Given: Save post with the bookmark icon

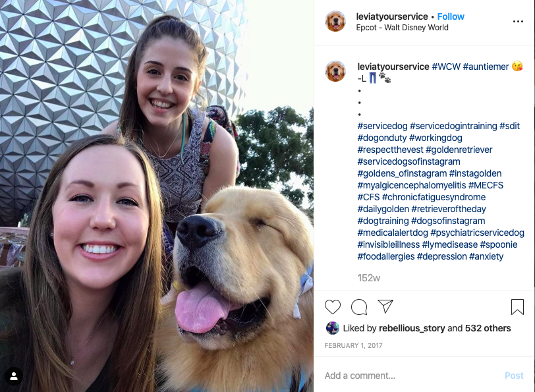Looking at the screenshot, I should [517, 307].
